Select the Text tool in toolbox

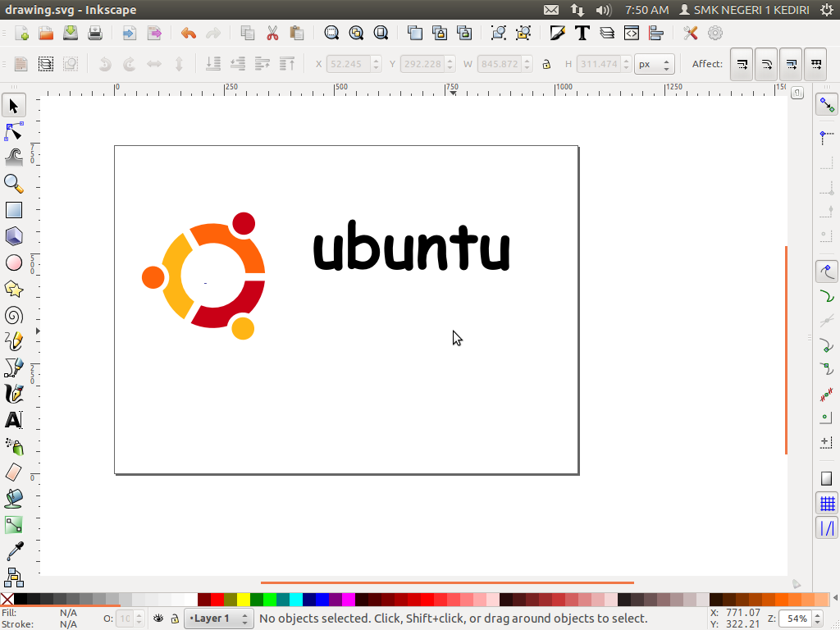[13, 420]
